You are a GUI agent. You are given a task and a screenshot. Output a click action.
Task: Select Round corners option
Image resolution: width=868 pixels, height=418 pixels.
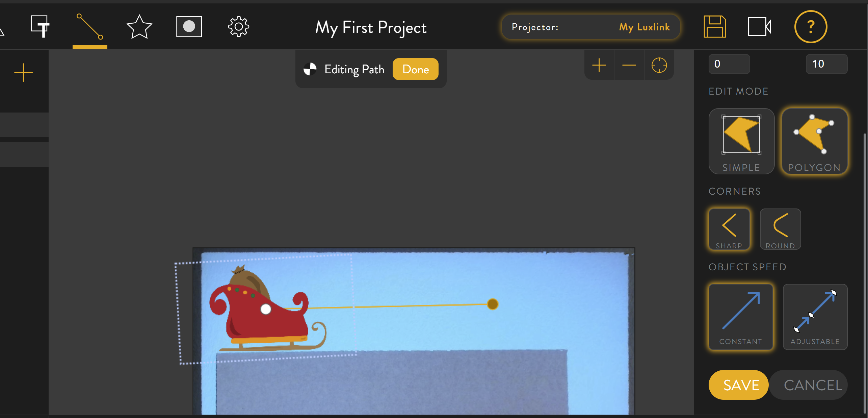(780, 229)
